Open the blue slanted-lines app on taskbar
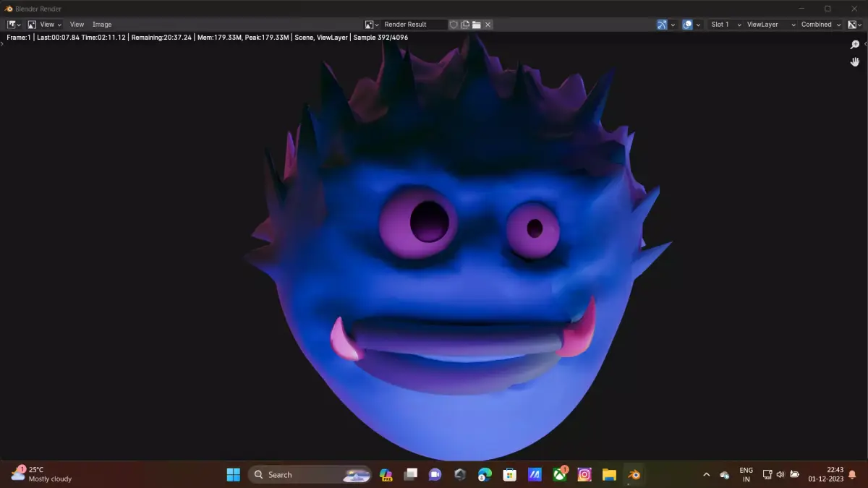 tap(535, 475)
